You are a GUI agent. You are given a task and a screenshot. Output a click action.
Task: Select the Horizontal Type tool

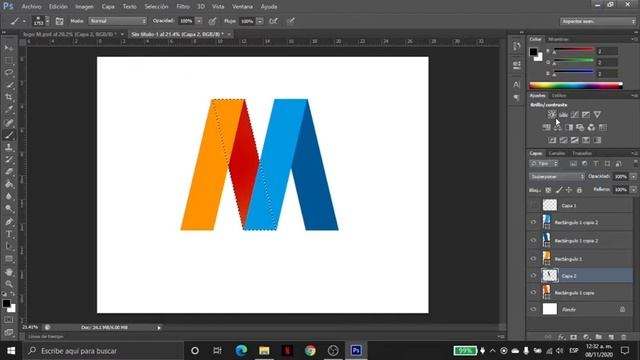click(x=9, y=234)
